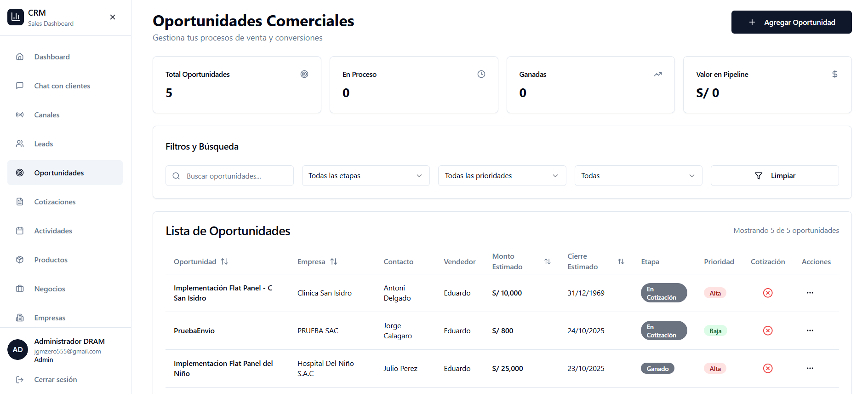Viewport: 868px width, 394px height.
Task: Sort by Monto Estimado arrows icon
Action: tap(547, 261)
